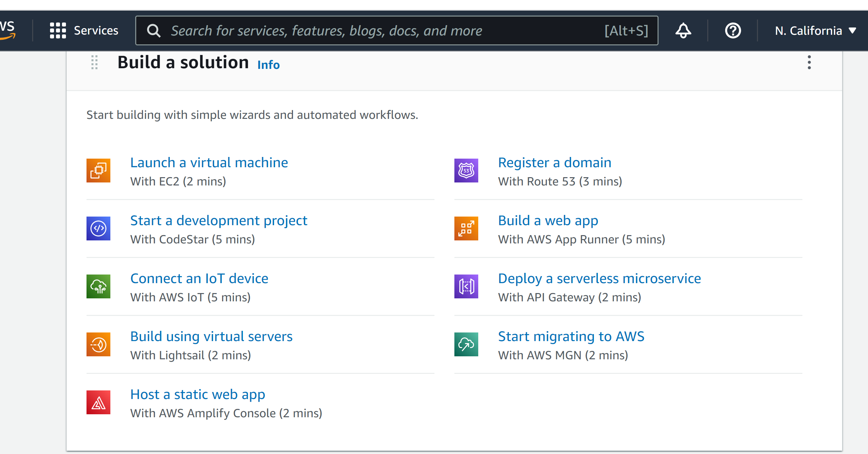Viewport: 868px width, 454px height.
Task: Click the AWS logo in the header
Action: click(7, 30)
